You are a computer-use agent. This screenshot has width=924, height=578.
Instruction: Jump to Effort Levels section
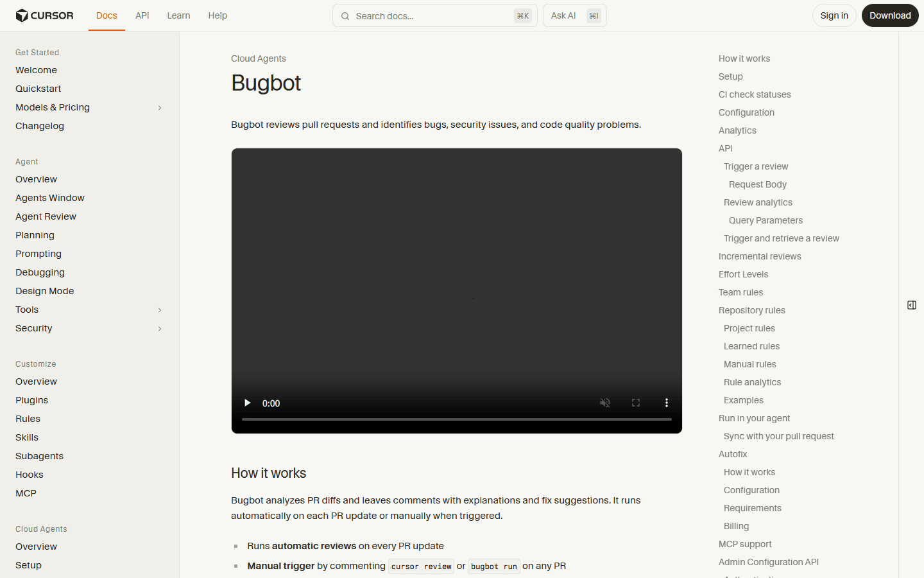(743, 274)
